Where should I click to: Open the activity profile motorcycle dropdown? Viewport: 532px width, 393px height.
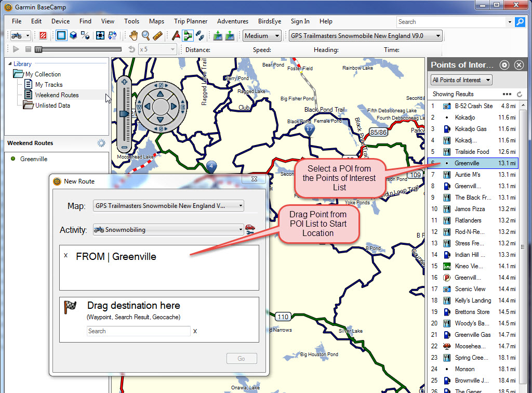20,36
